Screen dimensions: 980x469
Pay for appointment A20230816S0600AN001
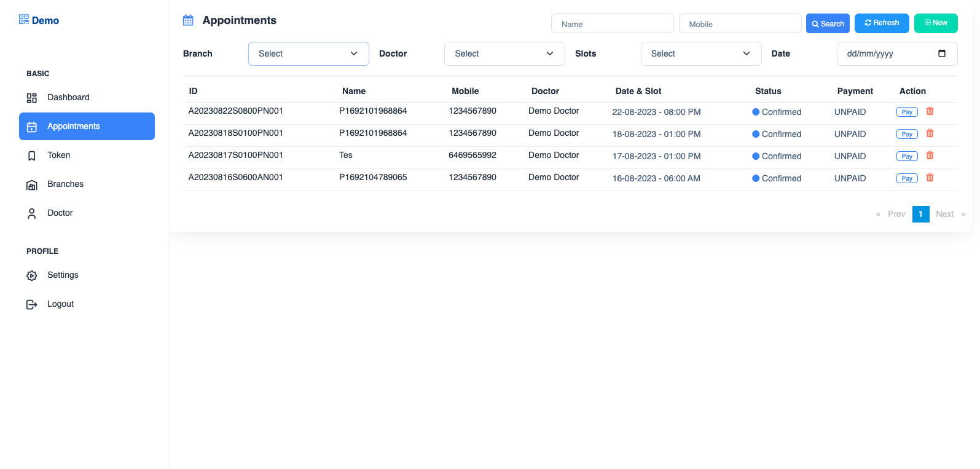click(x=907, y=178)
